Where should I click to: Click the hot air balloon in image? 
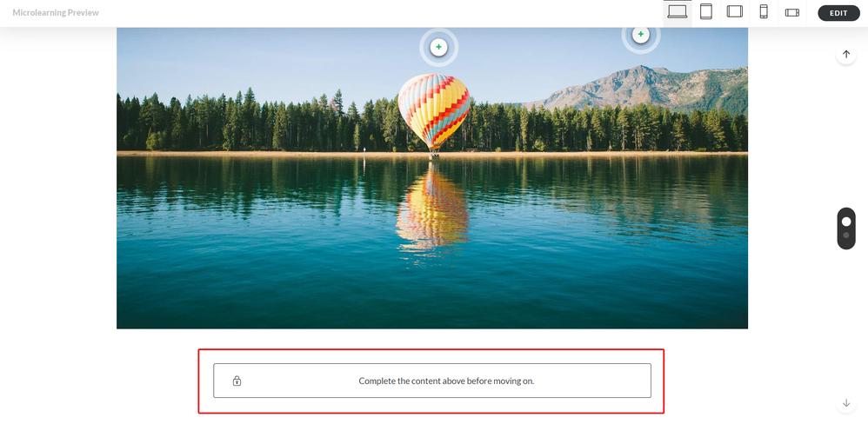tap(434, 110)
